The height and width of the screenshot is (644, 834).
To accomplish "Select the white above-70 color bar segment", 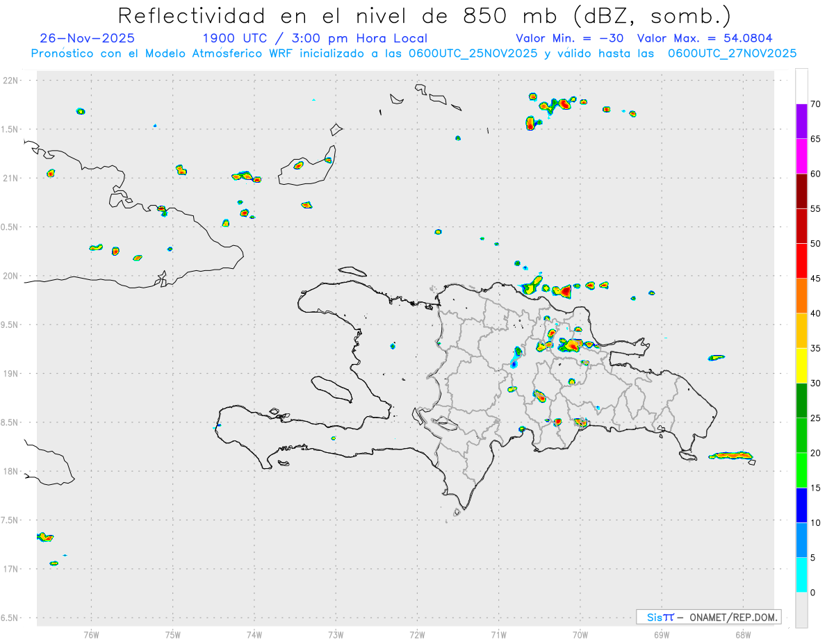I will (x=801, y=86).
